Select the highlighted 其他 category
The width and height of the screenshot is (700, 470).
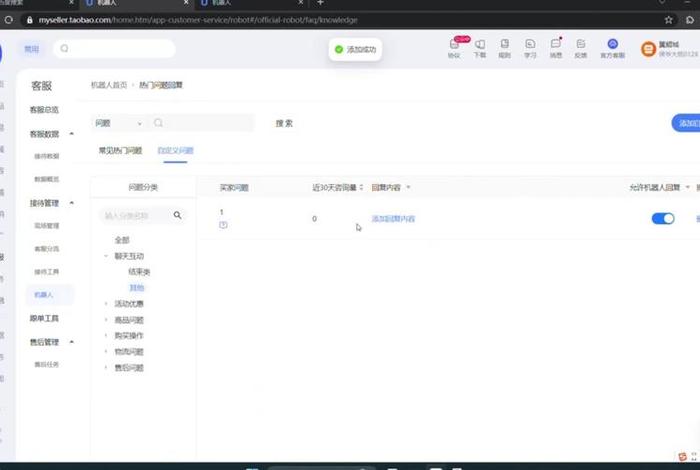137,288
